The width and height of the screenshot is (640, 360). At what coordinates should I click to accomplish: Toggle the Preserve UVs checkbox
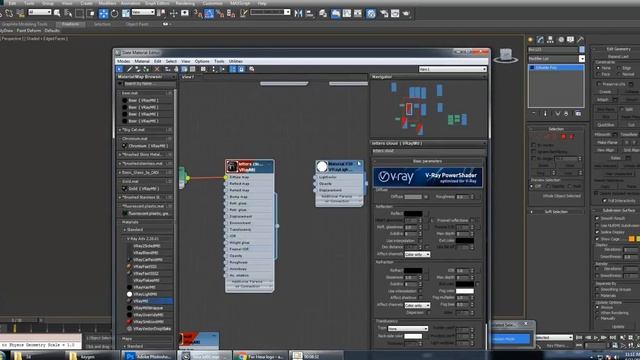599,84
